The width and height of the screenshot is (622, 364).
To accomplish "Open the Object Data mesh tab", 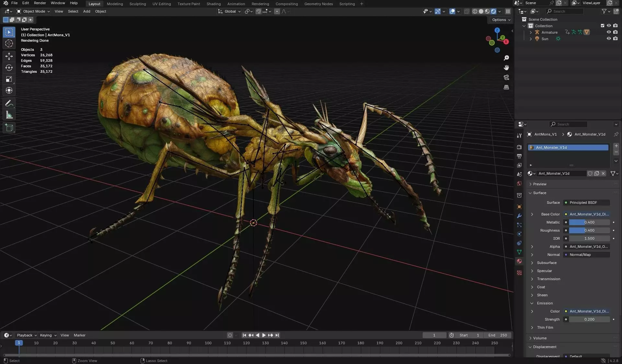I will click(x=519, y=252).
